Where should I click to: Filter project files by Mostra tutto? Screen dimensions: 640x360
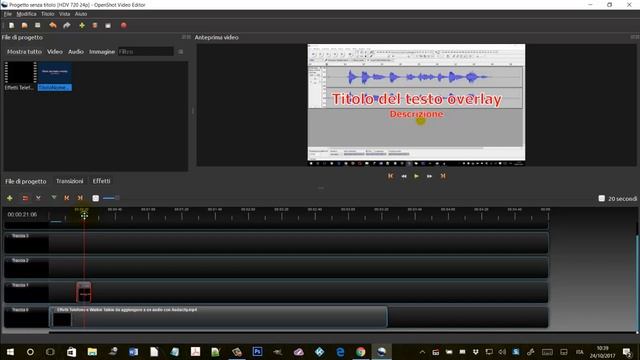tap(24, 52)
